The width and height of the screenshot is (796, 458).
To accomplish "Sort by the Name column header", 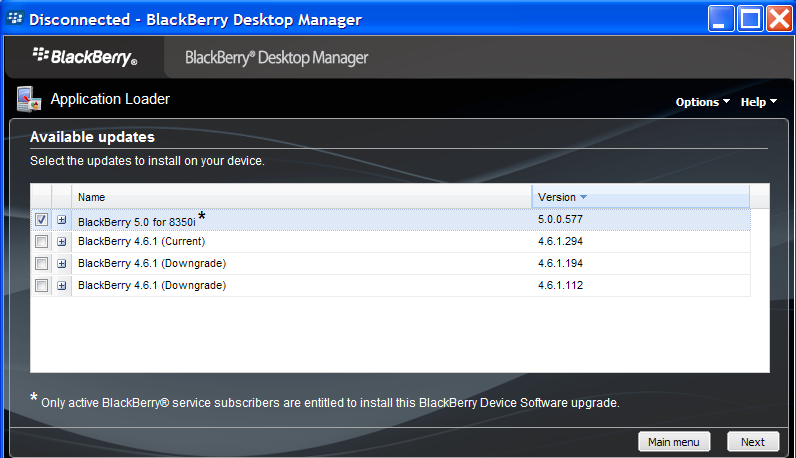I will [302, 197].
